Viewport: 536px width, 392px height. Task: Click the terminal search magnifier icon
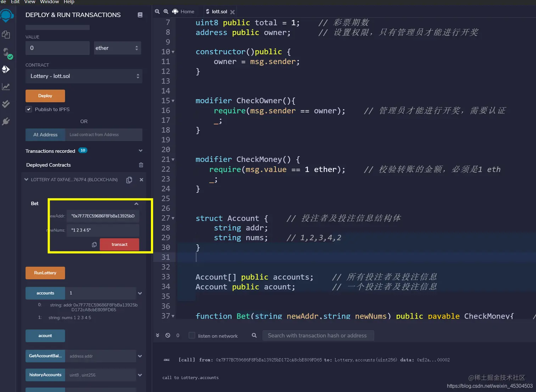[x=254, y=335]
